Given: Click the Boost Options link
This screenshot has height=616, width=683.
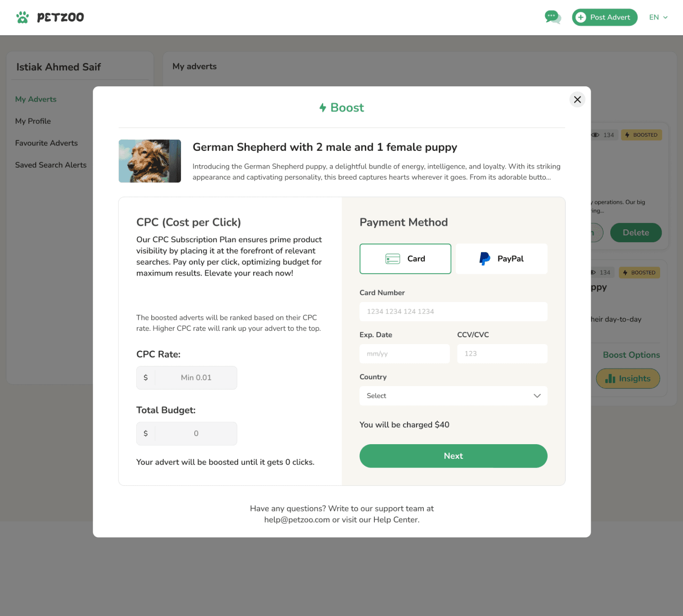Looking at the screenshot, I should click(x=631, y=355).
